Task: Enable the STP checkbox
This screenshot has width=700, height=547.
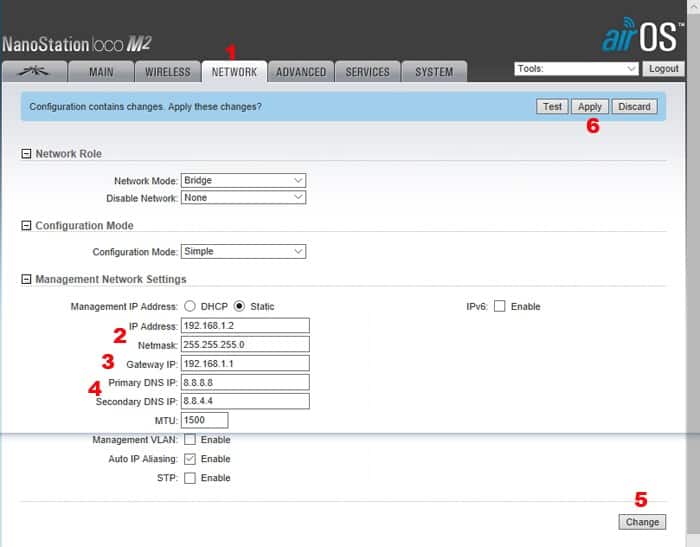Action: click(x=190, y=478)
